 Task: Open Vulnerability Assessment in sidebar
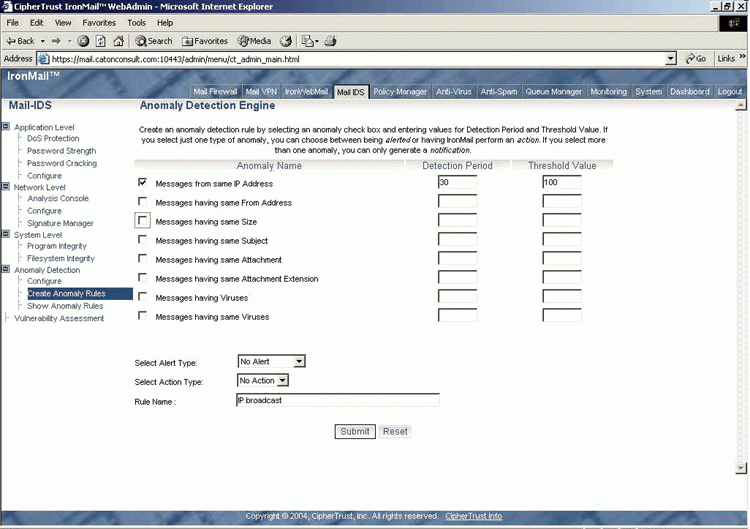pos(59,319)
